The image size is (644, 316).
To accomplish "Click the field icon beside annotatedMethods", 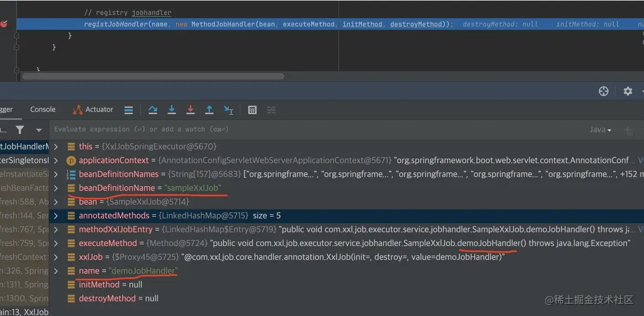I will tap(71, 216).
